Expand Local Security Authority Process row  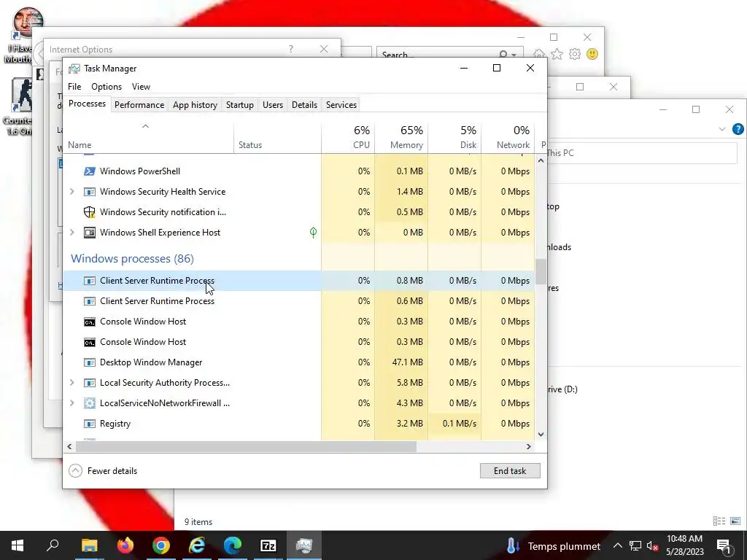click(72, 382)
